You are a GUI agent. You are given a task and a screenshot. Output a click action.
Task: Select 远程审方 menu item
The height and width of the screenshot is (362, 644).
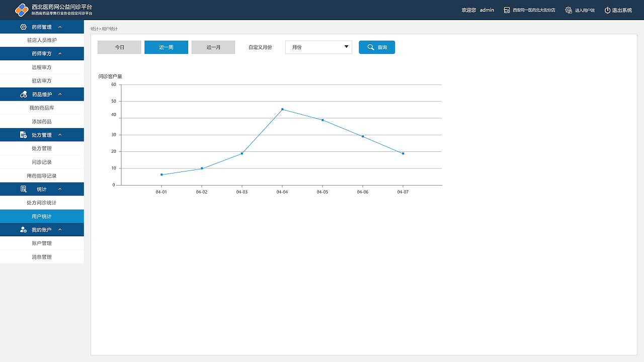pyautogui.click(x=42, y=67)
